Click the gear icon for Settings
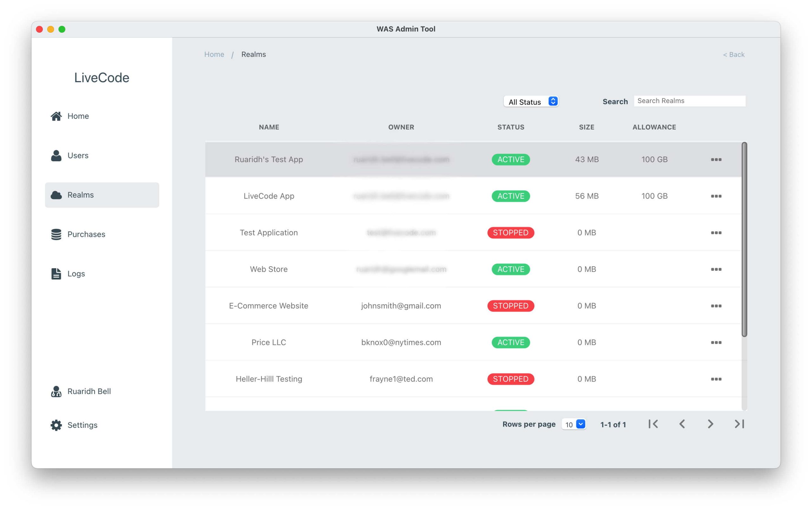 [x=56, y=425]
